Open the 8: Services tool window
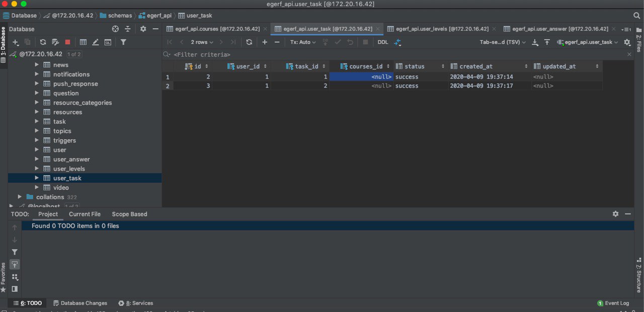 click(135, 303)
